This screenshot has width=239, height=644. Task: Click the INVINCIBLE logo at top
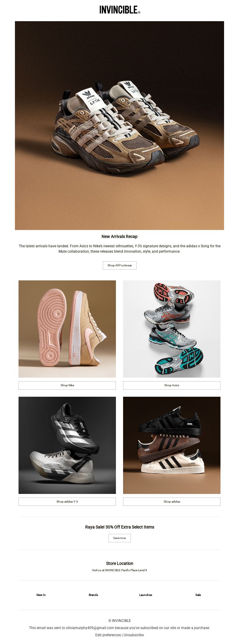(x=119, y=10)
